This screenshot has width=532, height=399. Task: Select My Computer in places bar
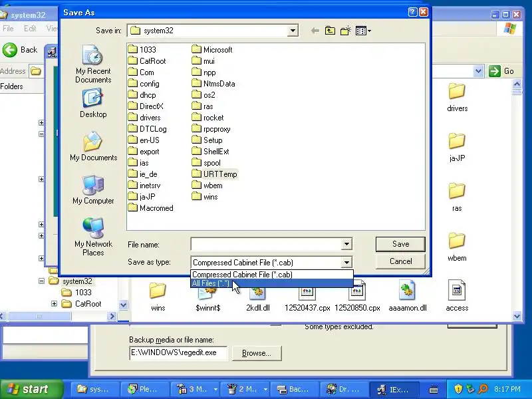click(93, 190)
